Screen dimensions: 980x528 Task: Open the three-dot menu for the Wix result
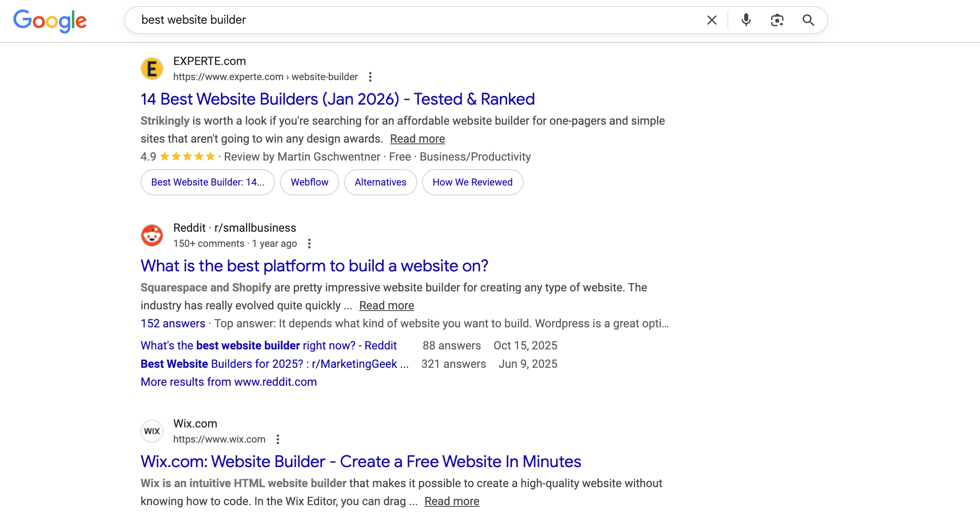[278, 439]
